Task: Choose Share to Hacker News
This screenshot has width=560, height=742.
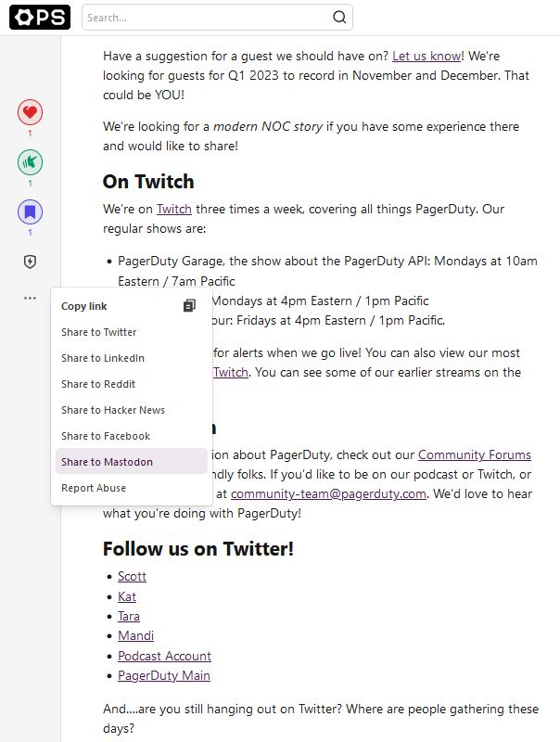Action: pos(113,410)
